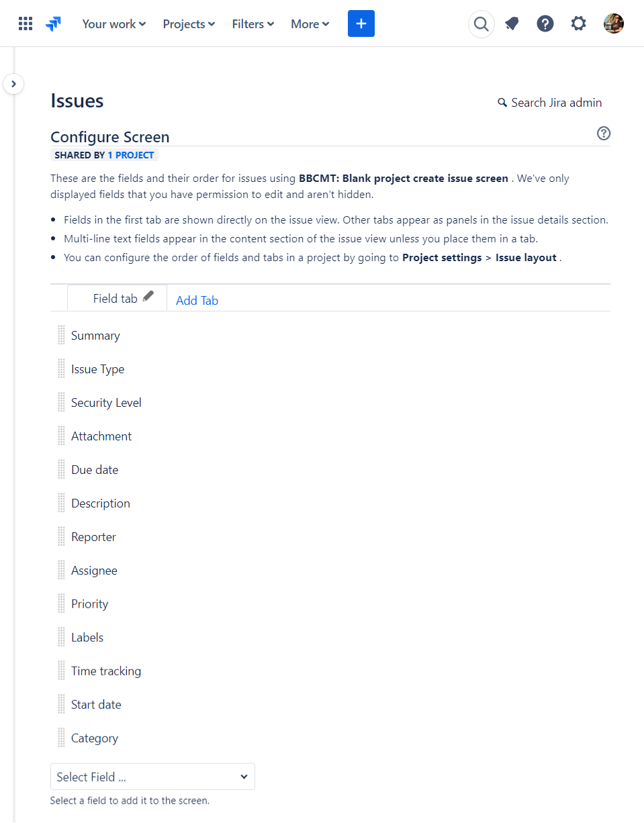This screenshot has height=823, width=644.
Task: Expand the collapsed left sidebar chevron
Action: tap(13, 84)
